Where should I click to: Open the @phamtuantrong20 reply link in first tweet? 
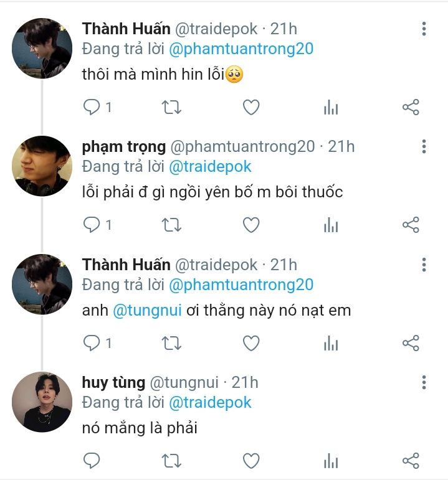point(241,49)
